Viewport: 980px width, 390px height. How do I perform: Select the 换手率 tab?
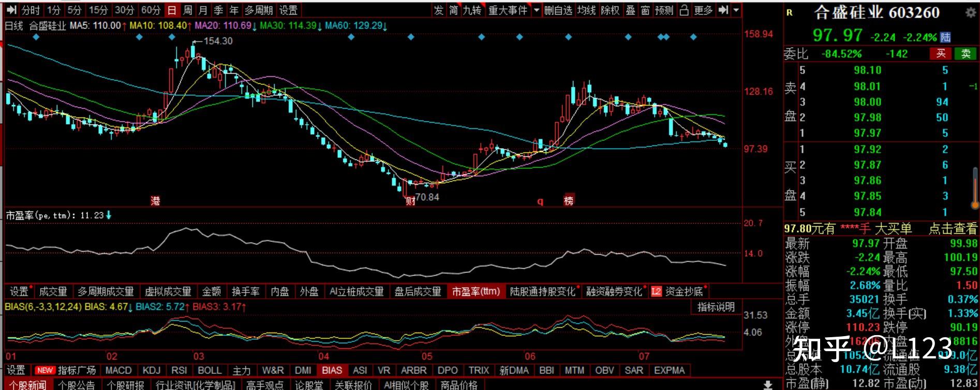click(x=245, y=291)
